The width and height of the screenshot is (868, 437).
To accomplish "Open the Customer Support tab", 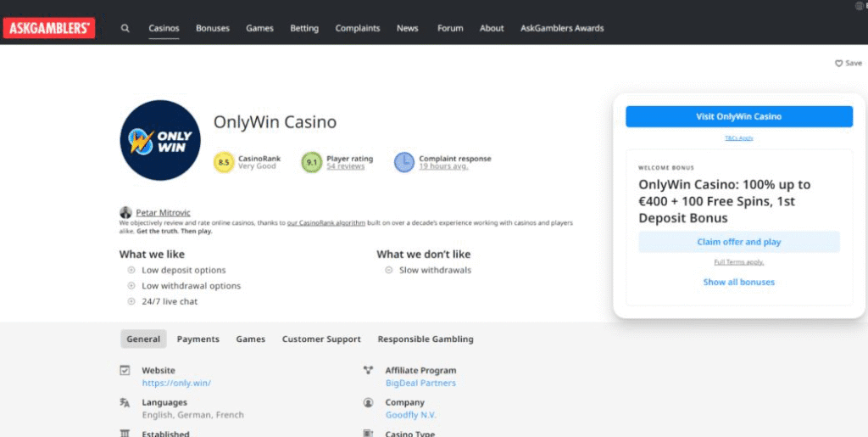I will point(321,339).
